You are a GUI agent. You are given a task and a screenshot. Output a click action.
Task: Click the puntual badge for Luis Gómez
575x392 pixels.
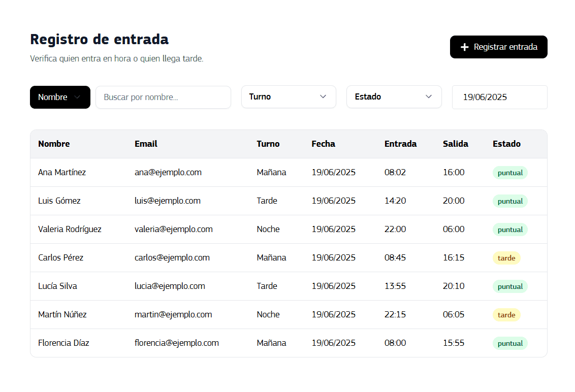510,201
